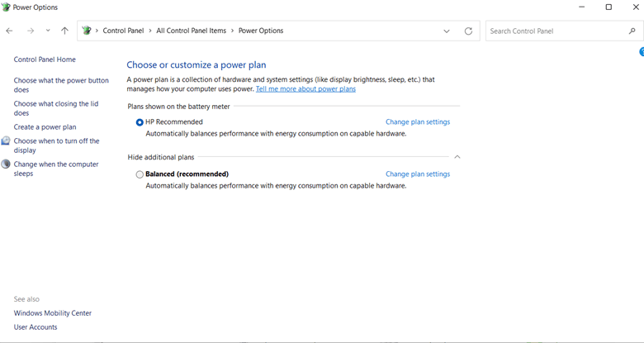Go to Control Panel breadcrumb
Screen dimensions: 644x343
tap(123, 31)
